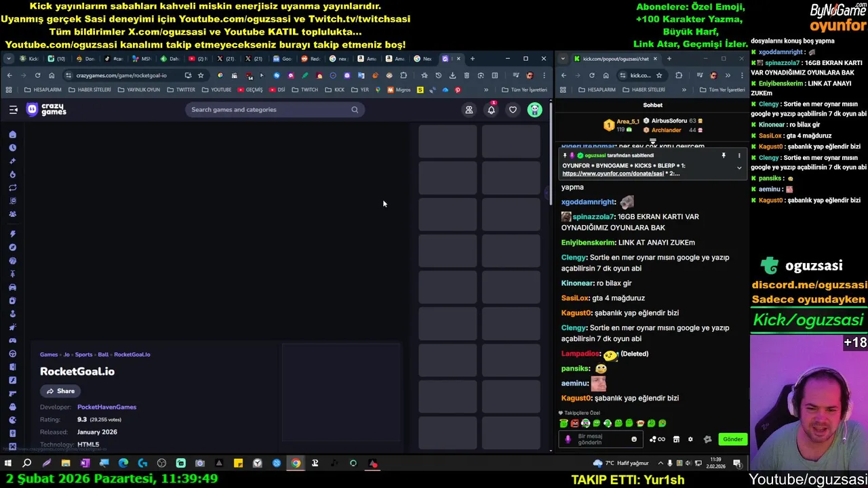Expand pinned message chevron in Kick chat

click(x=739, y=167)
